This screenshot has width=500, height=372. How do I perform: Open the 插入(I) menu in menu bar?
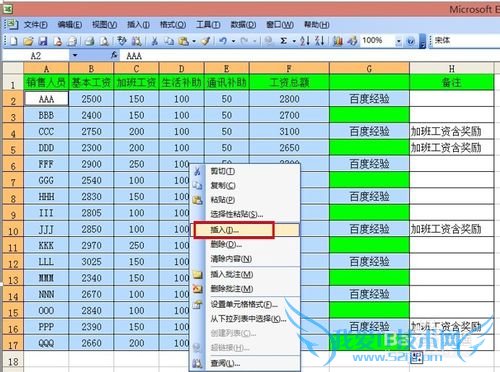[x=138, y=25]
